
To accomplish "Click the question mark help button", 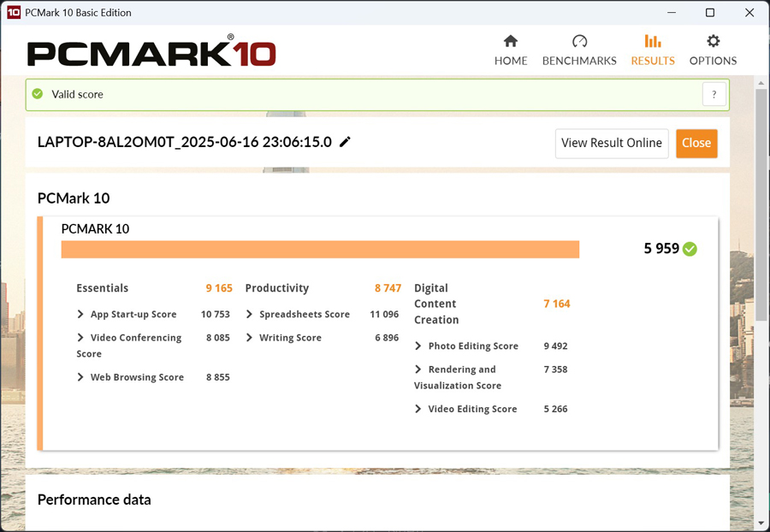I will click(x=714, y=94).
